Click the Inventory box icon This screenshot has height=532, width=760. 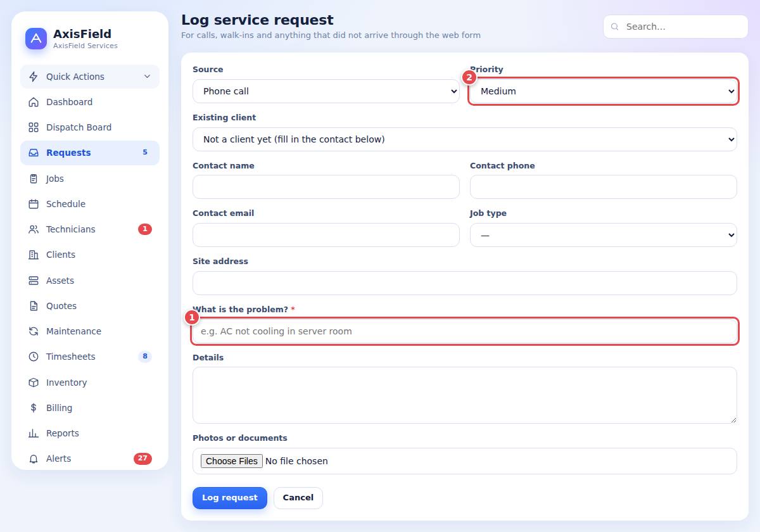pos(34,383)
